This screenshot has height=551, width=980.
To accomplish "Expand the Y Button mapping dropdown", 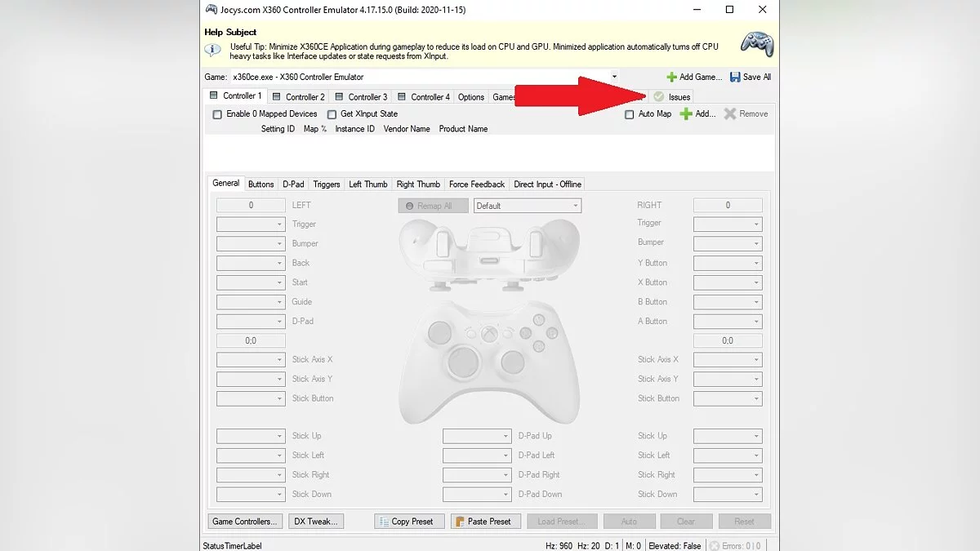I will 728,263.
